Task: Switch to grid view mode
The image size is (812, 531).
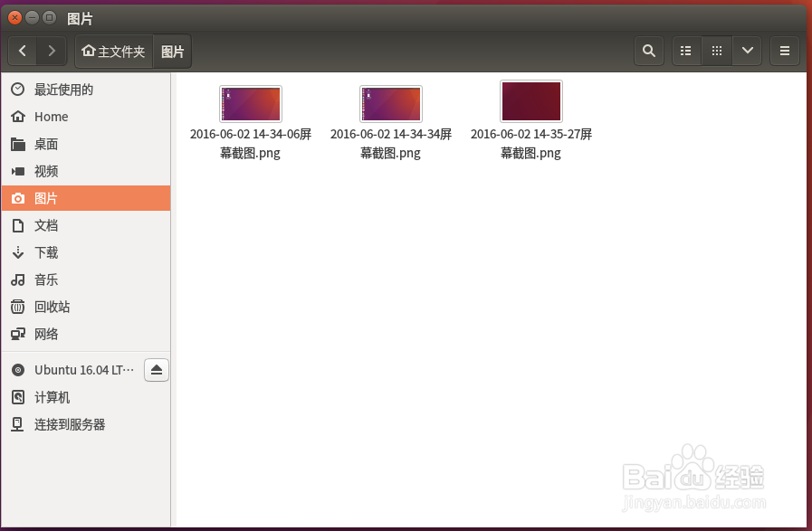Action: tap(716, 51)
